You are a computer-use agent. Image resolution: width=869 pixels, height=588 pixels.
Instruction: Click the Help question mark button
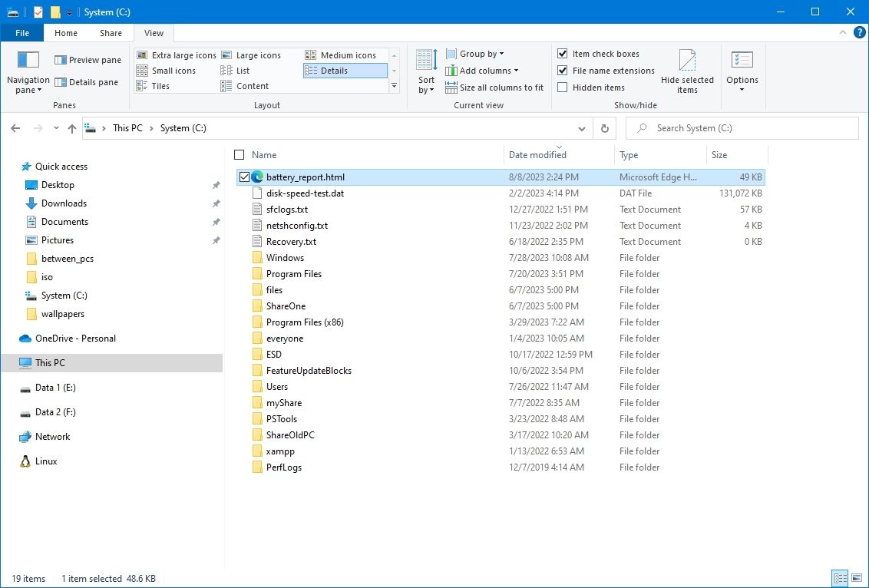click(858, 33)
